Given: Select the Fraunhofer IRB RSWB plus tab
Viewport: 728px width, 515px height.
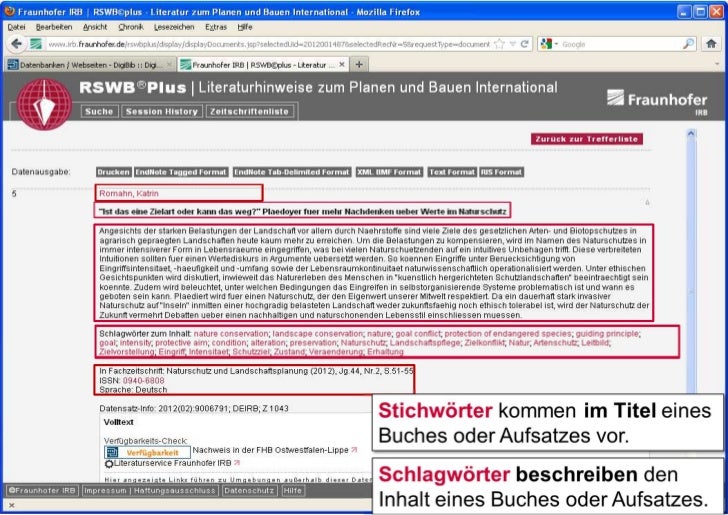Looking at the screenshot, I should tap(263, 65).
